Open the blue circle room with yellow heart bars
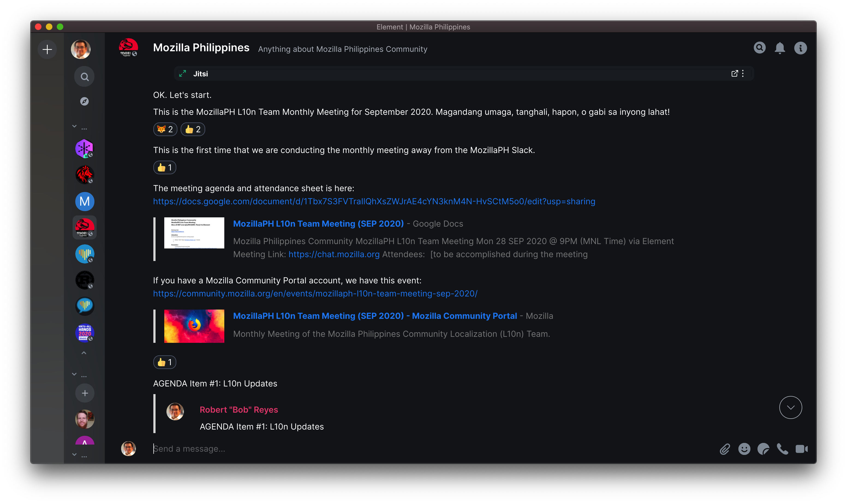847x504 pixels. (84, 254)
